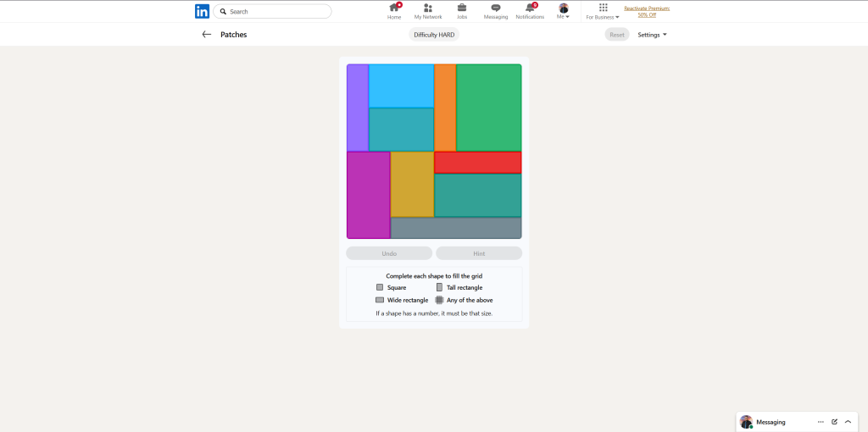Image resolution: width=868 pixels, height=432 pixels.
Task: Click the Difficulty HARD pill
Action: click(x=434, y=35)
